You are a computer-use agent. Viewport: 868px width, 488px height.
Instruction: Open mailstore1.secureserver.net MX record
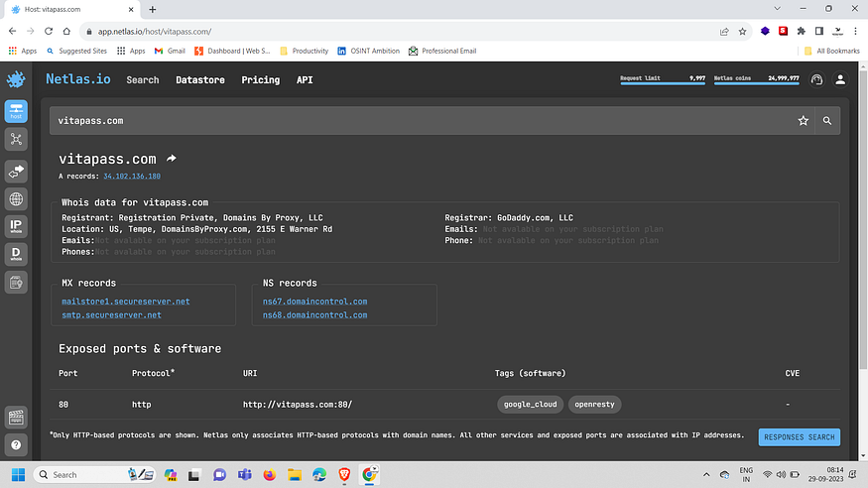(x=126, y=302)
